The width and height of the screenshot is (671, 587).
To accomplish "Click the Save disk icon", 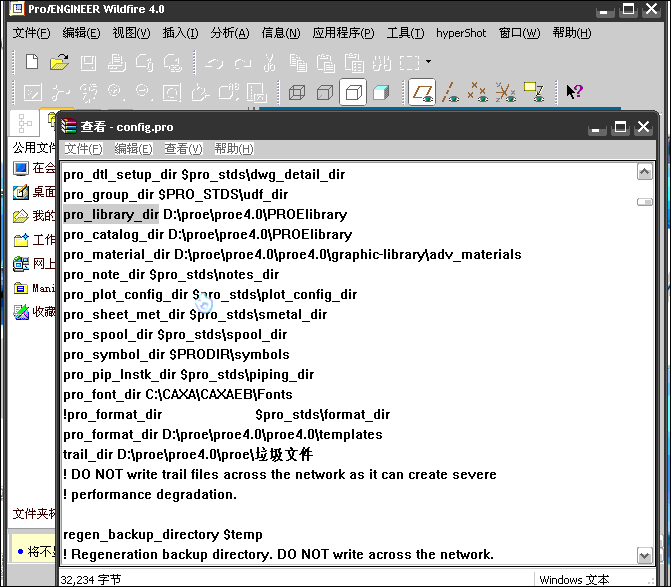I will pos(88,63).
